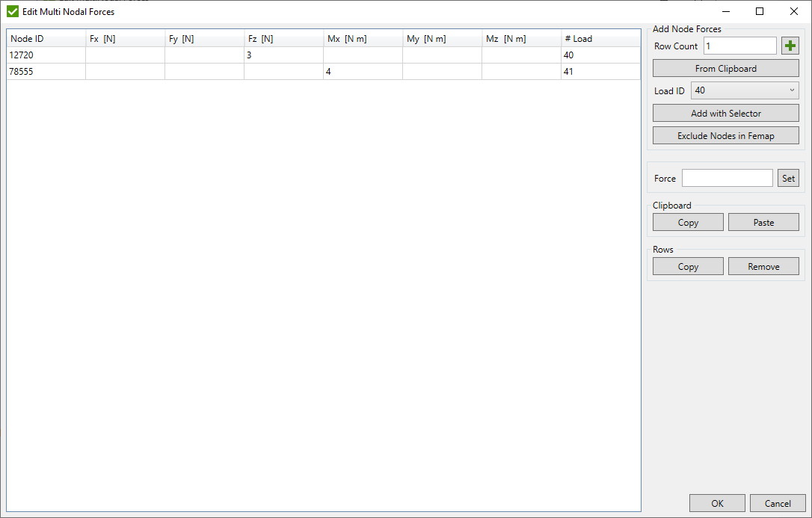The height and width of the screenshot is (518, 812).
Task: Click Paste in the Clipboard group
Action: pos(763,223)
